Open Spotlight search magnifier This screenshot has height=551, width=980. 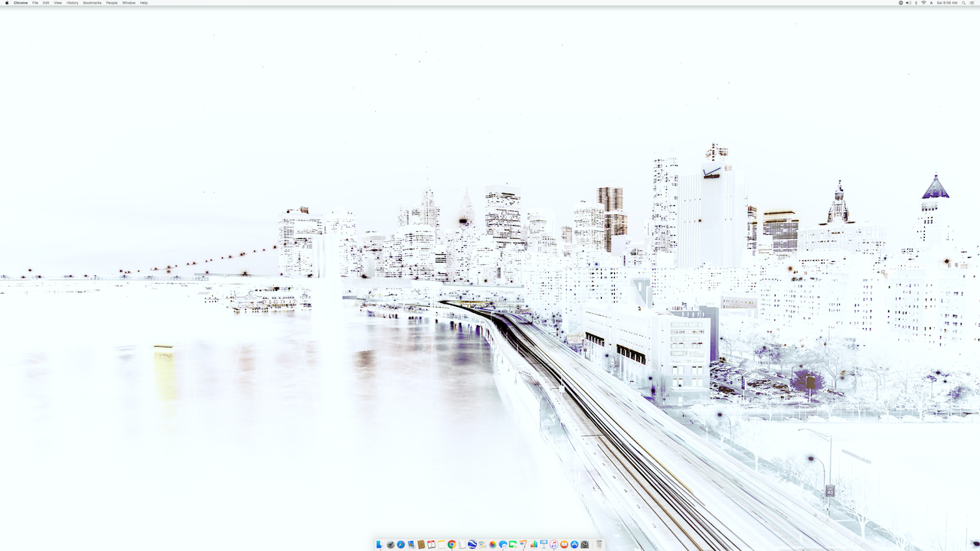click(x=964, y=3)
